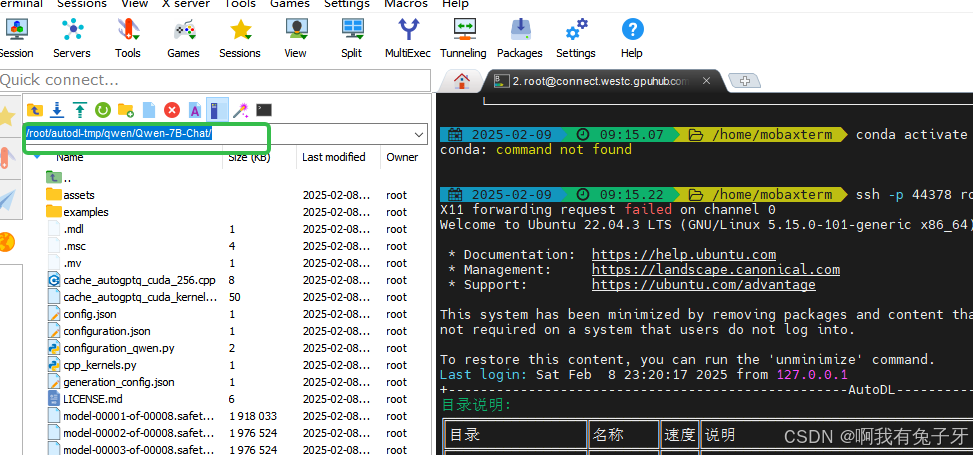Click the download selected files icon

point(57,110)
